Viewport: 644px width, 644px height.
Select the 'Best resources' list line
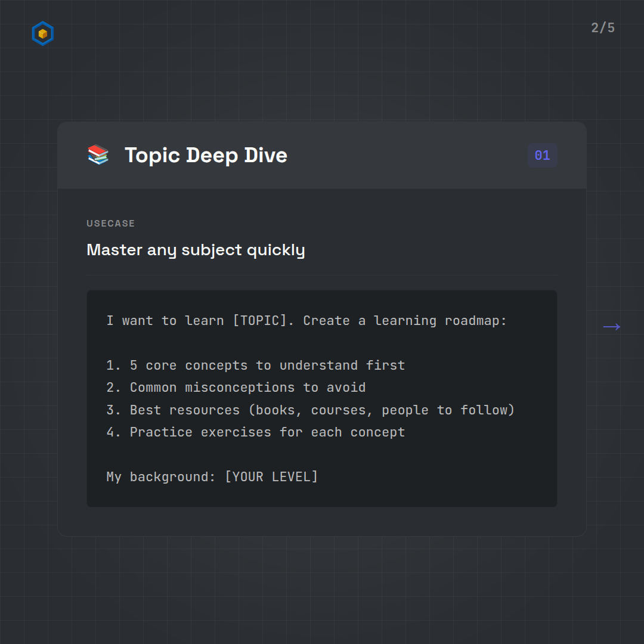point(310,410)
